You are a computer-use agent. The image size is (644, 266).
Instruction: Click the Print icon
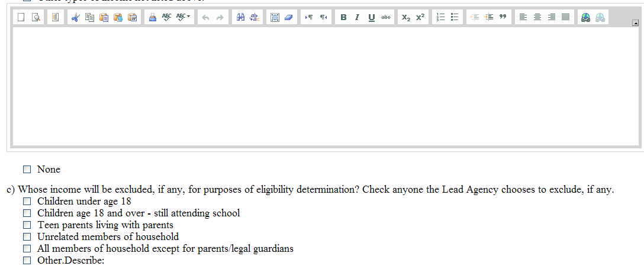(153, 17)
